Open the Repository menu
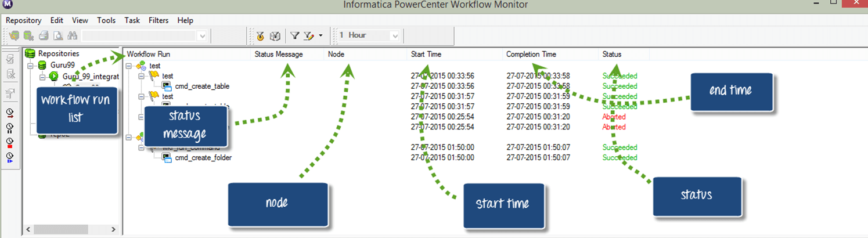This screenshot has width=868, height=238. [x=23, y=20]
